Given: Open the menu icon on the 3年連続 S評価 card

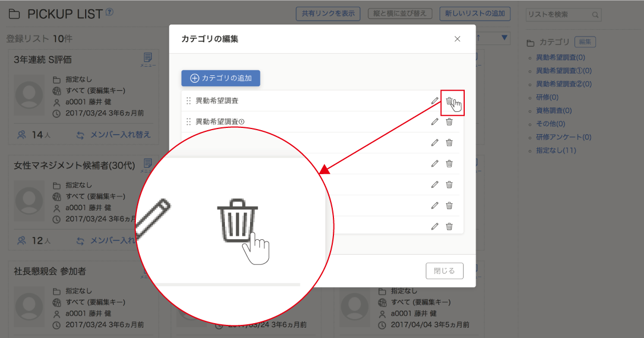Looking at the screenshot, I should pyautogui.click(x=148, y=59).
